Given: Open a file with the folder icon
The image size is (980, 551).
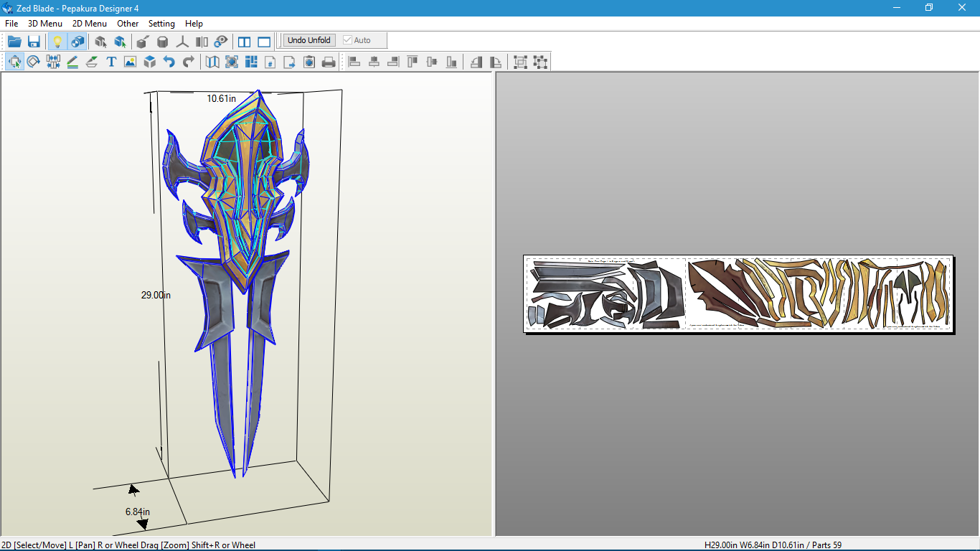Looking at the screenshot, I should 14,42.
